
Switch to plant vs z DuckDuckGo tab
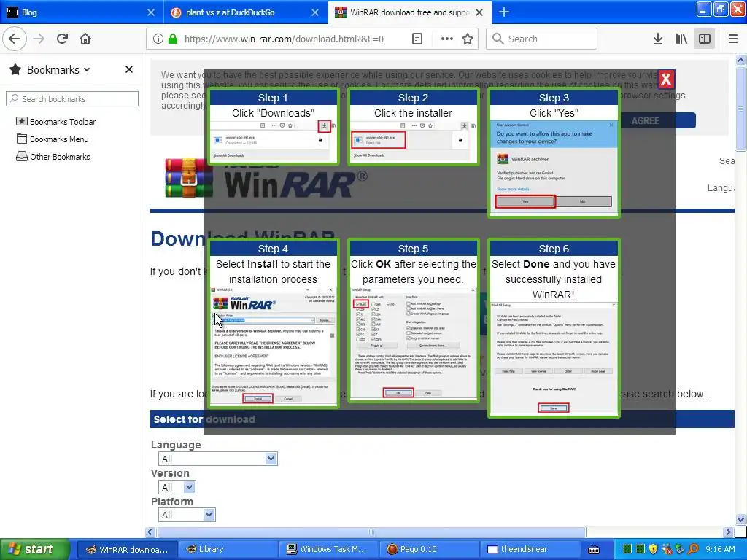tap(245, 12)
